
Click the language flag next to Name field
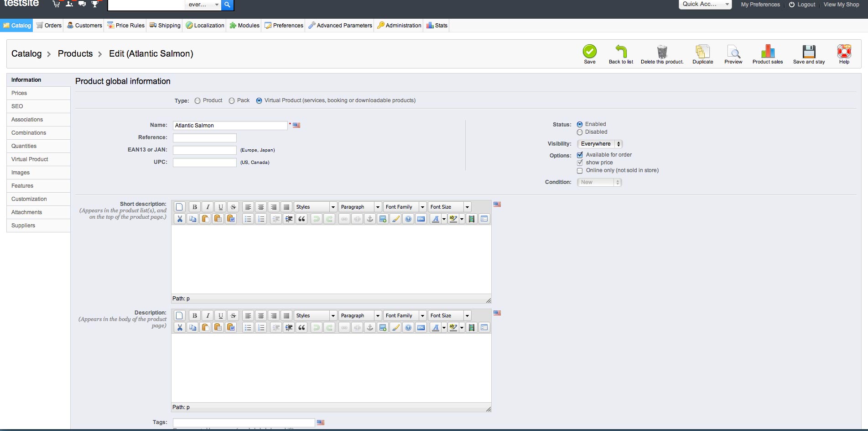click(296, 125)
